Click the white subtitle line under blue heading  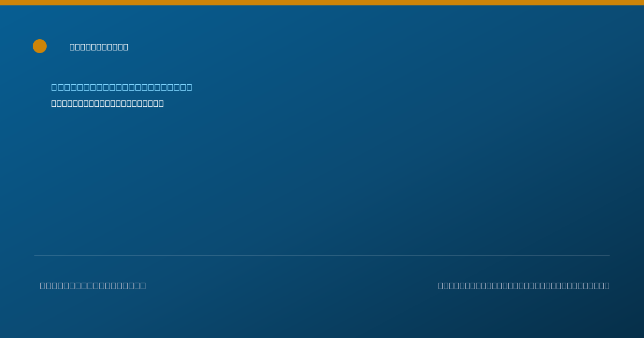pyautogui.click(x=107, y=103)
